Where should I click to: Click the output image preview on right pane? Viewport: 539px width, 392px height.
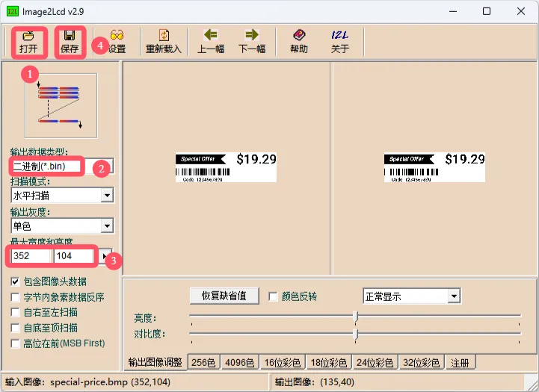tap(434, 167)
